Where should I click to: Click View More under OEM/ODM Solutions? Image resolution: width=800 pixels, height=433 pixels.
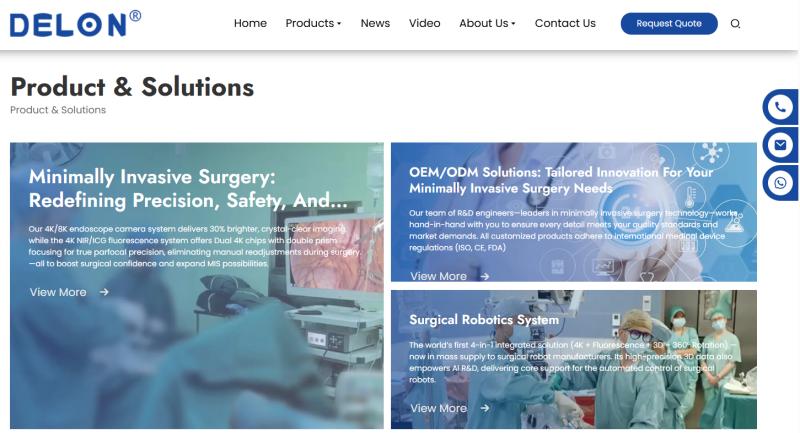(x=438, y=276)
